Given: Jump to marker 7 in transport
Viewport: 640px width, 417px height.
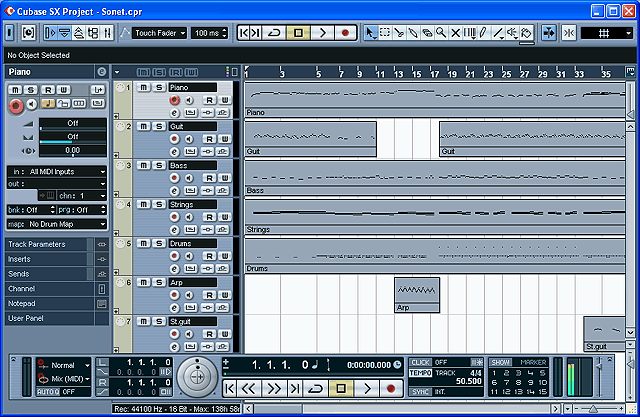Looking at the screenshot, I should [x=507, y=382].
